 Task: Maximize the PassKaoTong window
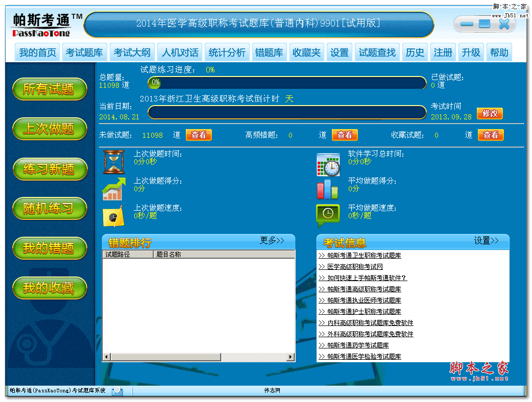(x=484, y=24)
